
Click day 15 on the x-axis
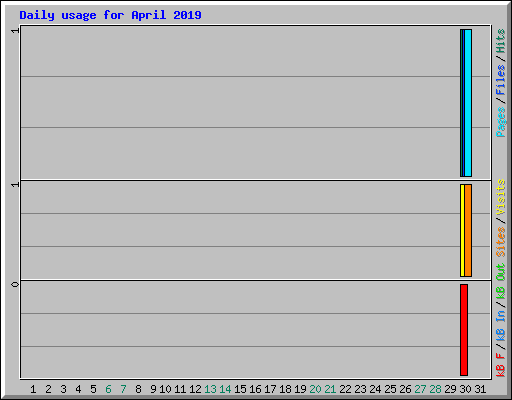[240, 389]
